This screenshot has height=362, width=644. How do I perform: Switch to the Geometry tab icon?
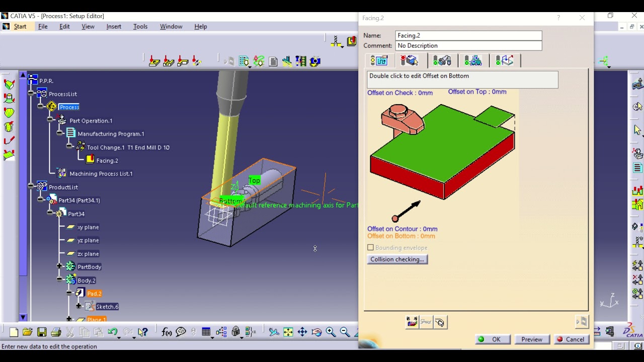click(x=410, y=61)
